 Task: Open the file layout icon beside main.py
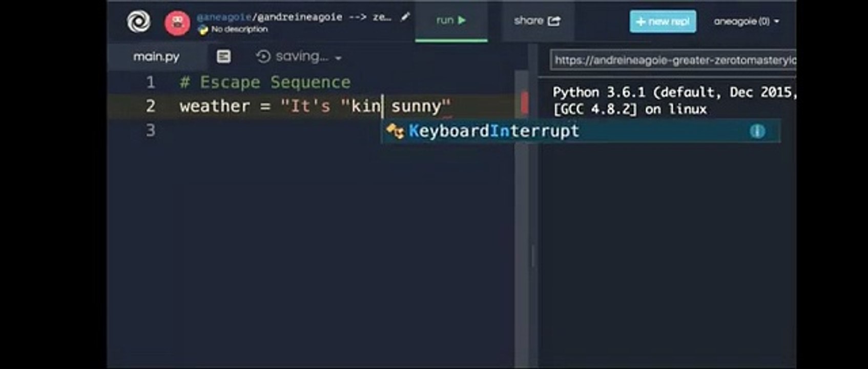pos(223,56)
